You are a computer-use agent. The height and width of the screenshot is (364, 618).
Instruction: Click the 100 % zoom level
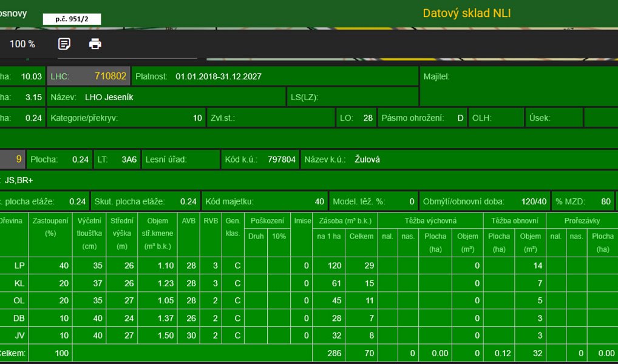click(x=22, y=44)
